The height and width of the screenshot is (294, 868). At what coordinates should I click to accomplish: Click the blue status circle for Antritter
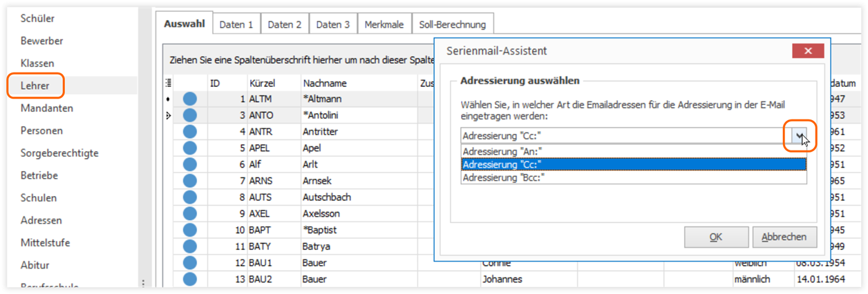point(189,131)
